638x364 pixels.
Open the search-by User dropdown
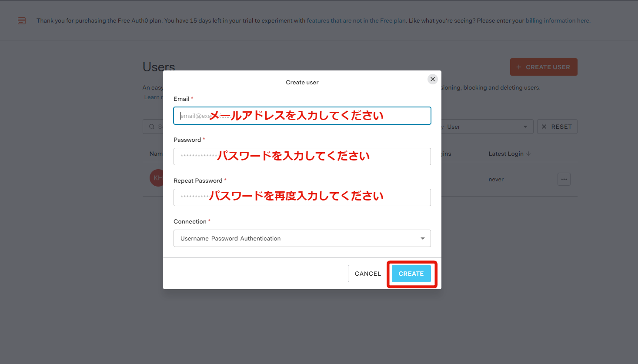tap(487, 127)
